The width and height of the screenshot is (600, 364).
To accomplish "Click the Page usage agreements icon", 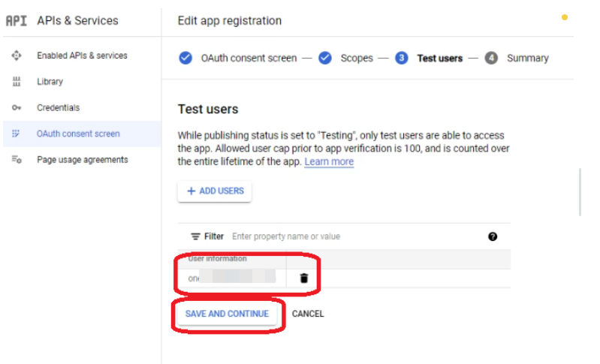I will click(x=17, y=160).
